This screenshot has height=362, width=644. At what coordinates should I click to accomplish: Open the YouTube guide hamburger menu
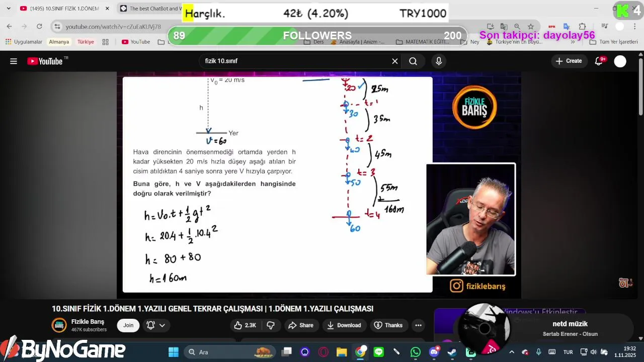pyautogui.click(x=14, y=61)
